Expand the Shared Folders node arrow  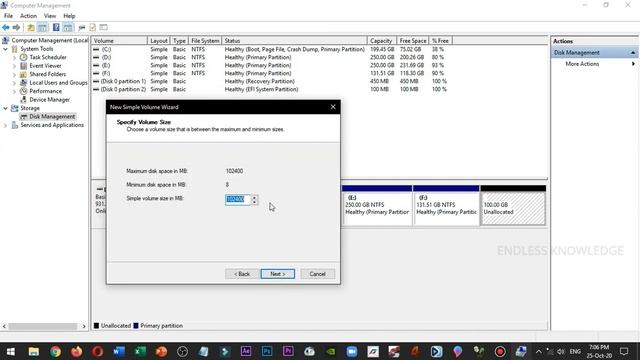pyautogui.click(x=14, y=75)
